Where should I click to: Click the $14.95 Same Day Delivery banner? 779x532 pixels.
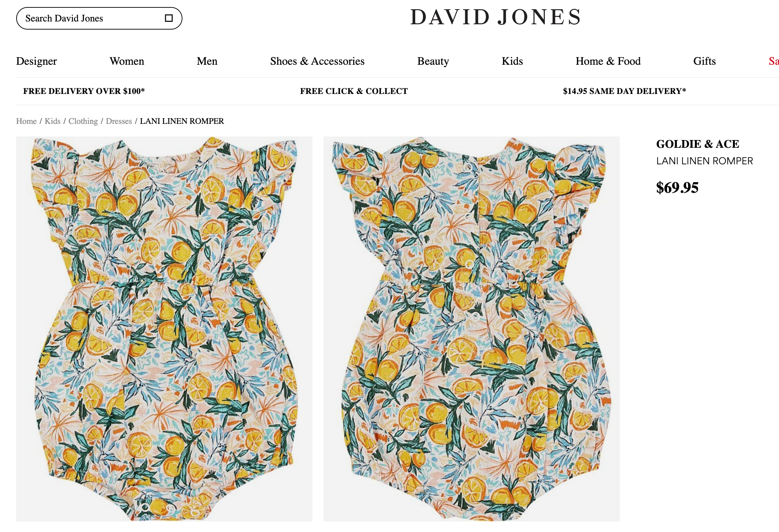(624, 91)
